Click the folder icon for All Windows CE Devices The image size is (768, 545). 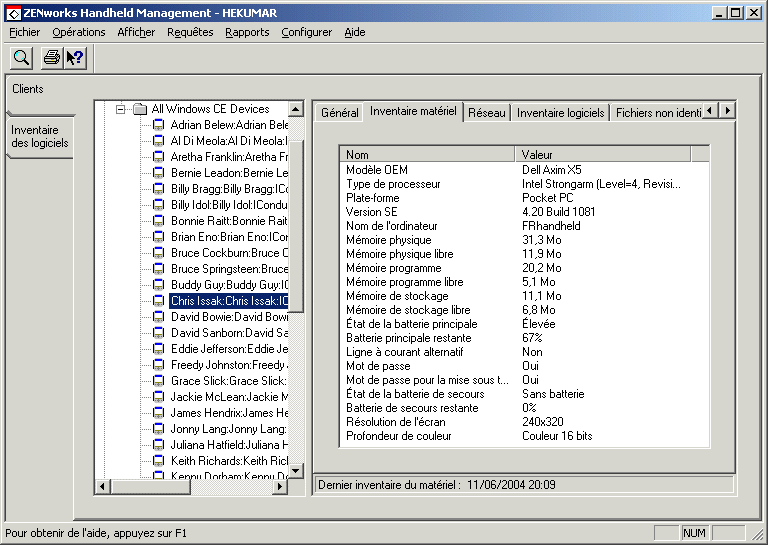pyautogui.click(x=140, y=109)
